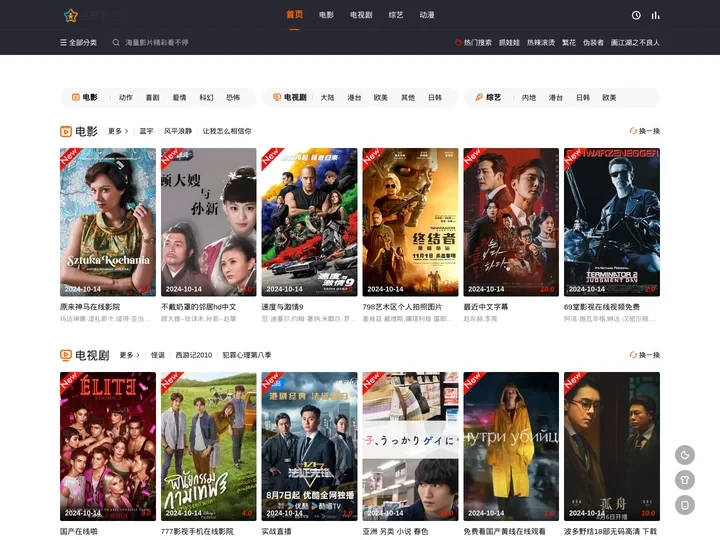Search hot keyword 抓娃娃
This screenshot has height=540, width=720.
coord(509,42)
